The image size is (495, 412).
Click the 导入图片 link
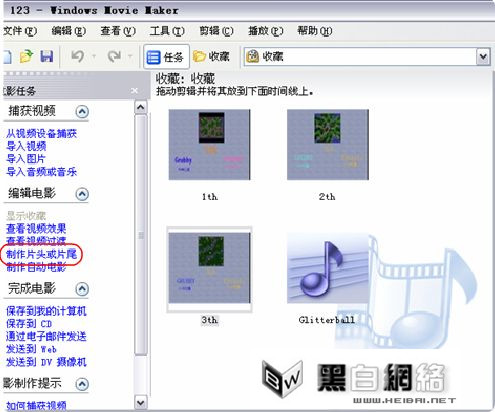pyautogui.click(x=26, y=159)
